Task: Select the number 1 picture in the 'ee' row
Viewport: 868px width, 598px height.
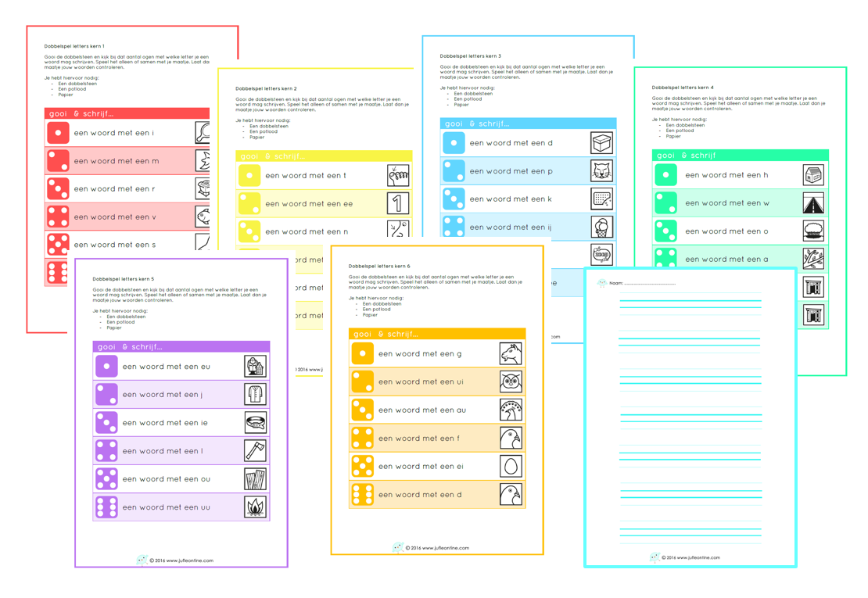Action: [x=398, y=204]
